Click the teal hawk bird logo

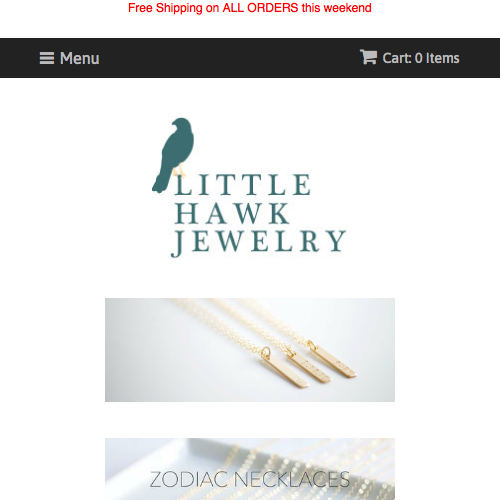coord(173,155)
